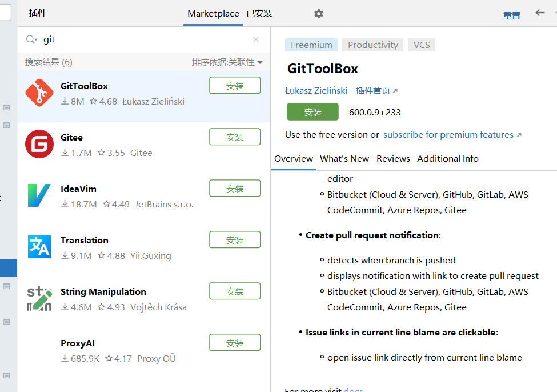Click the 重置 reset link
The height and width of the screenshot is (392, 557).
tap(512, 15)
